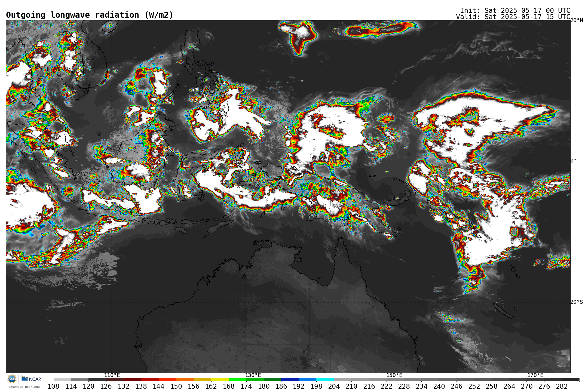Click the 110°E longitude label
588x390 pixels.
112,375
